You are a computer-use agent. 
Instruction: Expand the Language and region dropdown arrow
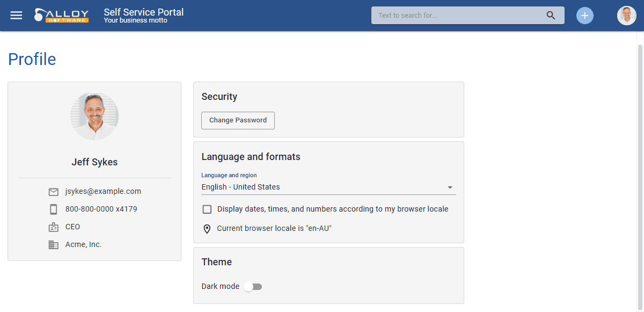pyautogui.click(x=450, y=187)
